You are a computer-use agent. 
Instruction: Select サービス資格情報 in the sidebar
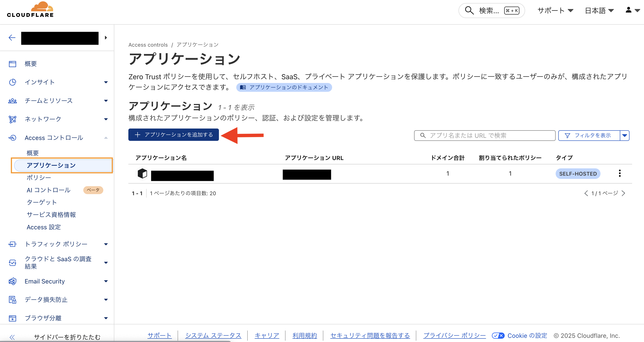pos(51,215)
